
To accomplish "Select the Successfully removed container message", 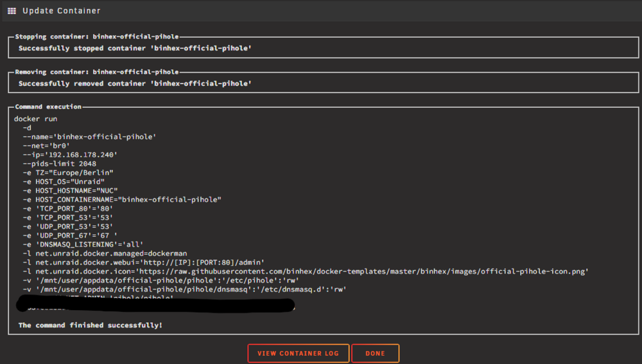I will 135,83.
